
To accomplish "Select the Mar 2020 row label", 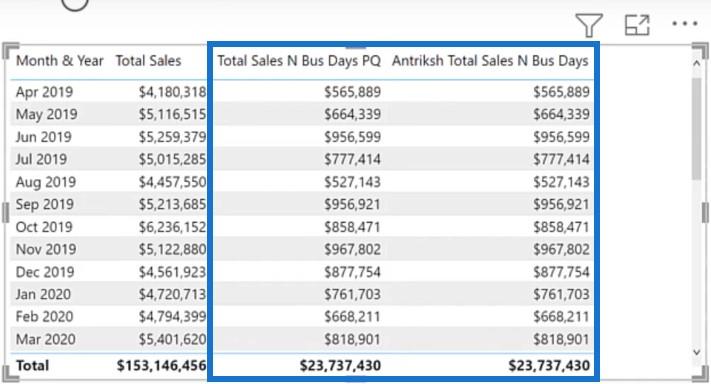I will point(45,339).
